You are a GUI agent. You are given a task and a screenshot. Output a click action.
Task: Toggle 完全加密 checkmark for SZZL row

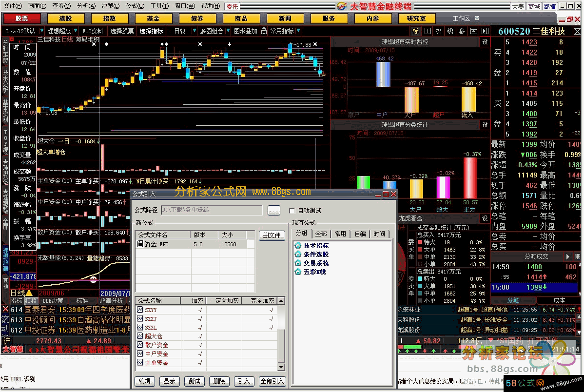point(271,328)
